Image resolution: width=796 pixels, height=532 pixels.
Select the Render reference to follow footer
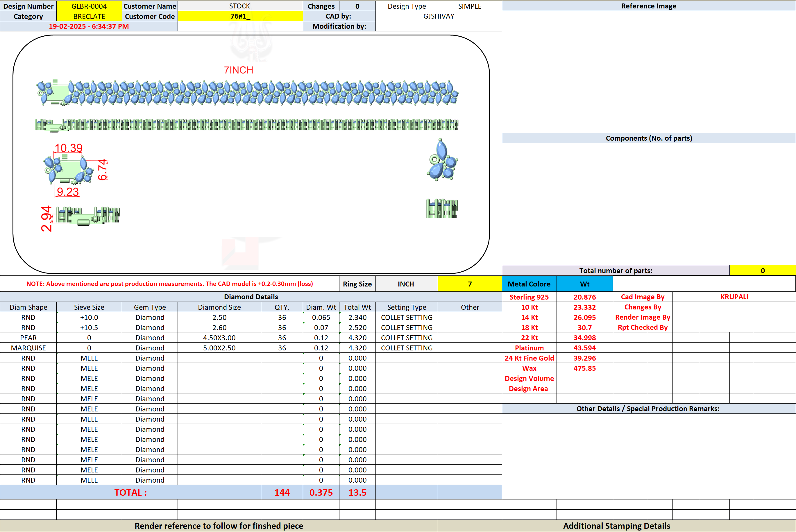pos(219,526)
